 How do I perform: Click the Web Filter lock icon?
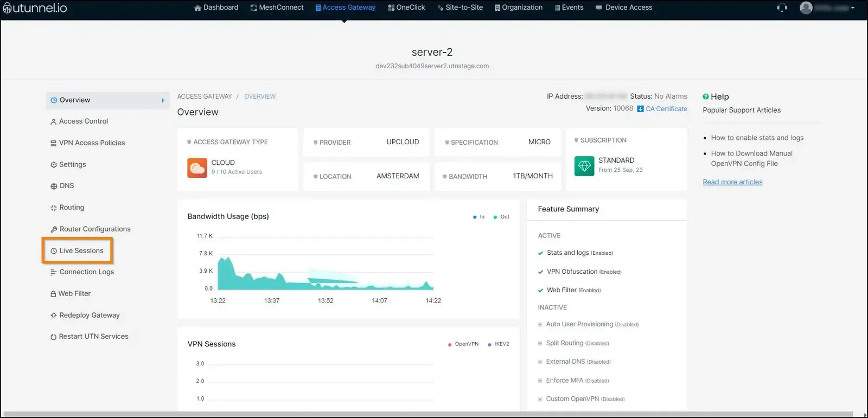[53, 294]
